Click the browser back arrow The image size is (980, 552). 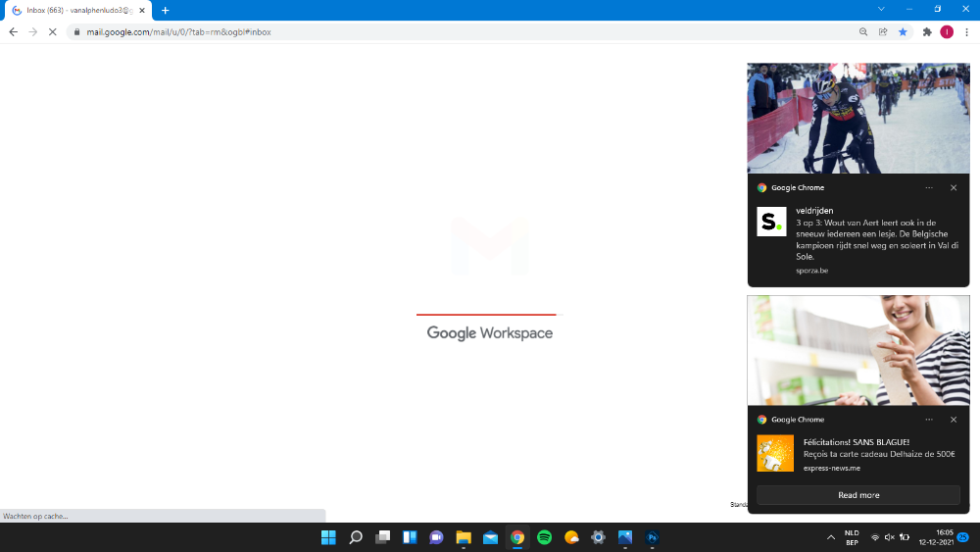pyautogui.click(x=13, y=31)
